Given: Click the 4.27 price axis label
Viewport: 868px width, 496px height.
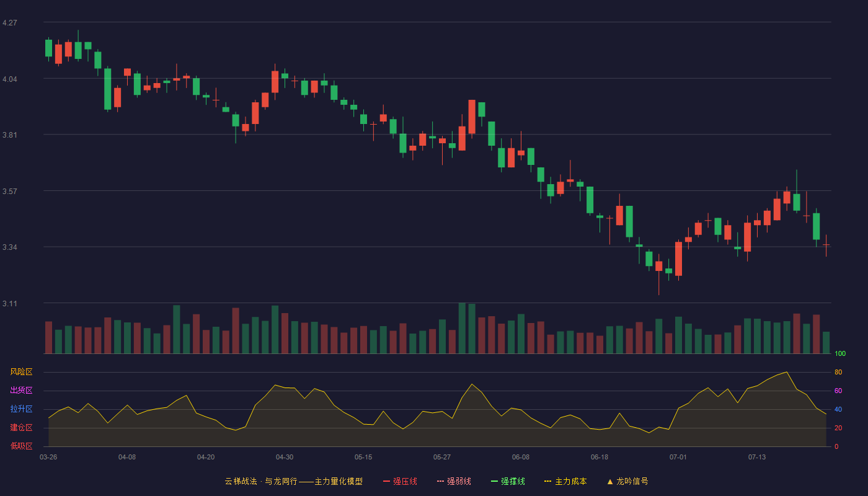Looking at the screenshot, I should click(10, 23).
